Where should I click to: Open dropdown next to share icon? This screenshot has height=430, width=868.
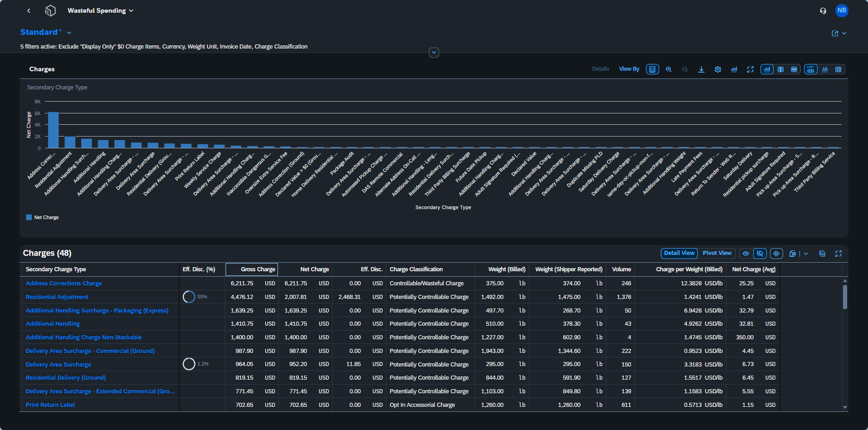point(844,33)
